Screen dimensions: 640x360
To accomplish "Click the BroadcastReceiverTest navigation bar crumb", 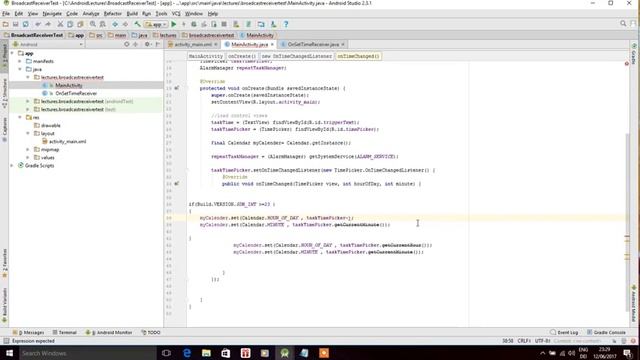I will coord(33,35).
